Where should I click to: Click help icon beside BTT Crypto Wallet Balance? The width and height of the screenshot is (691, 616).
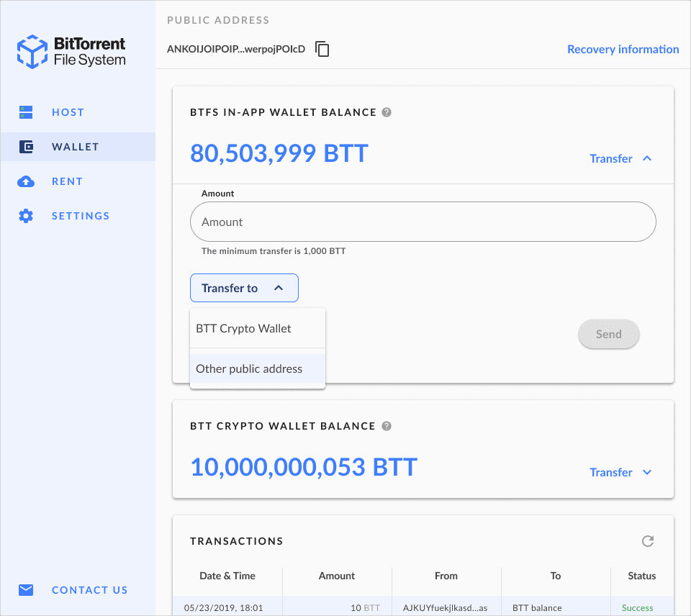click(x=387, y=426)
